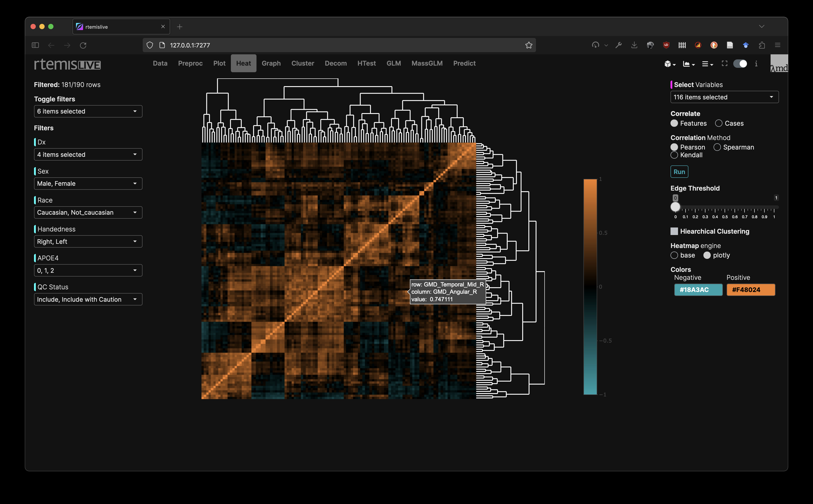Click the fullscreen brackets icon
The height and width of the screenshot is (504, 813).
click(724, 63)
